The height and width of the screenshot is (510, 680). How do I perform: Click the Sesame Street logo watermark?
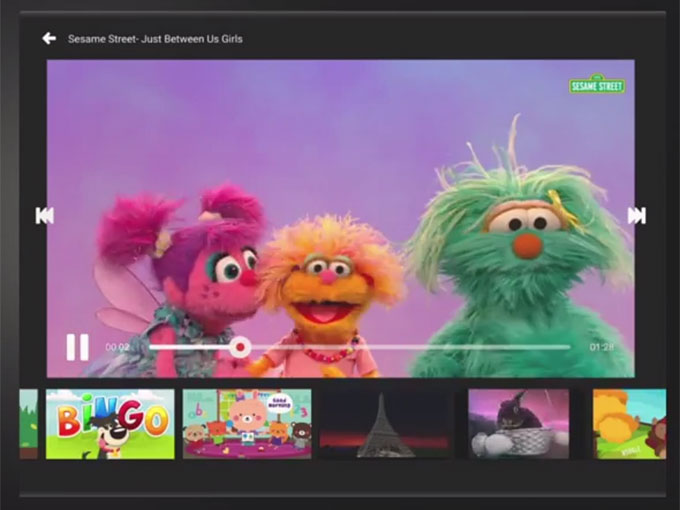[597, 84]
